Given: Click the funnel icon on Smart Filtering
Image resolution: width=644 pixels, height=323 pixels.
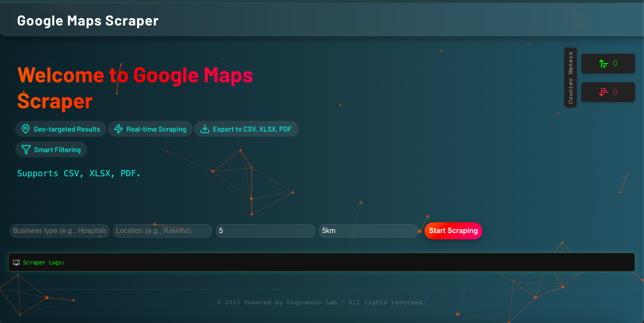Looking at the screenshot, I should tap(26, 150).
